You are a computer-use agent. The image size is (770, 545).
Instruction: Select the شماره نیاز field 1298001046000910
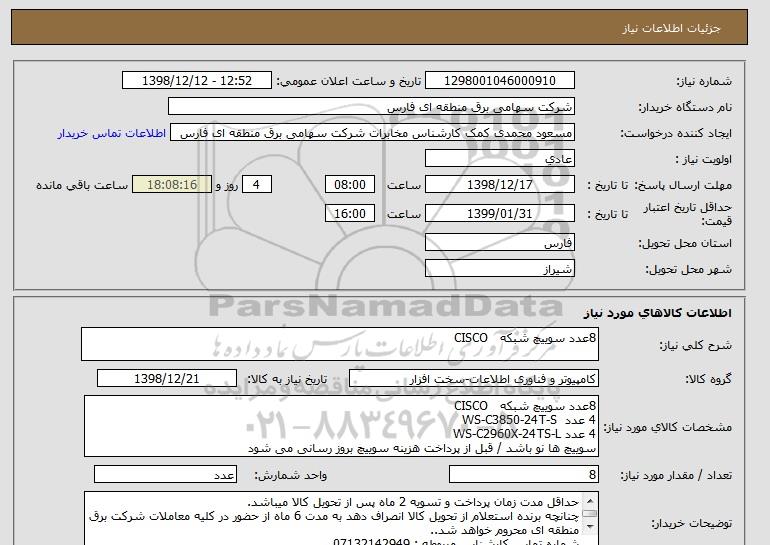tap(499, 81)
